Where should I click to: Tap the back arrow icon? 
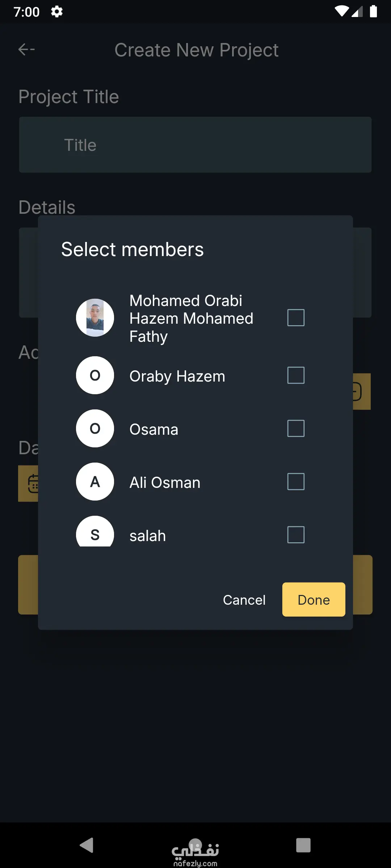point(26,50)
